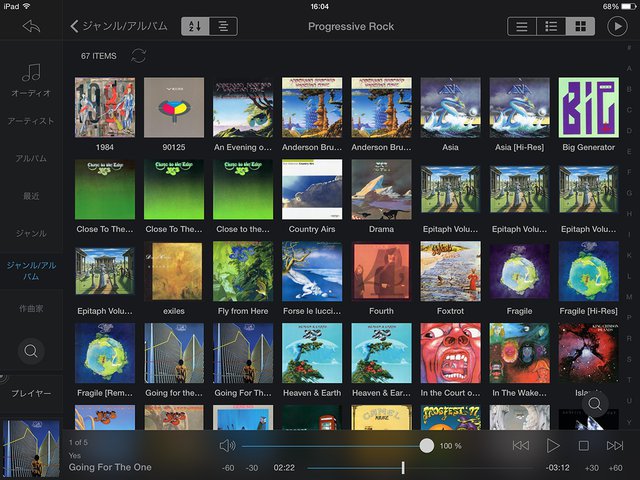Open the centered-lines grouping options button
The image size is (640, 480).
pos(223,26)
